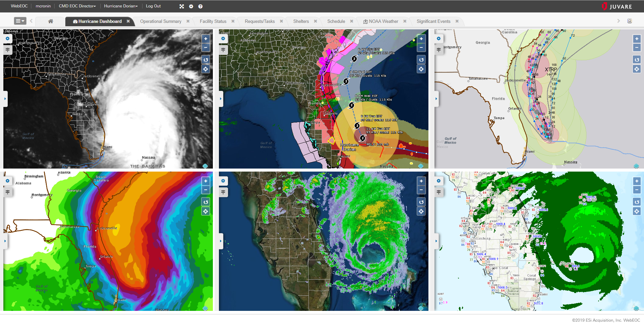Open the tab list menu dropdown button
644x325 pixels.
pos(20,21)
